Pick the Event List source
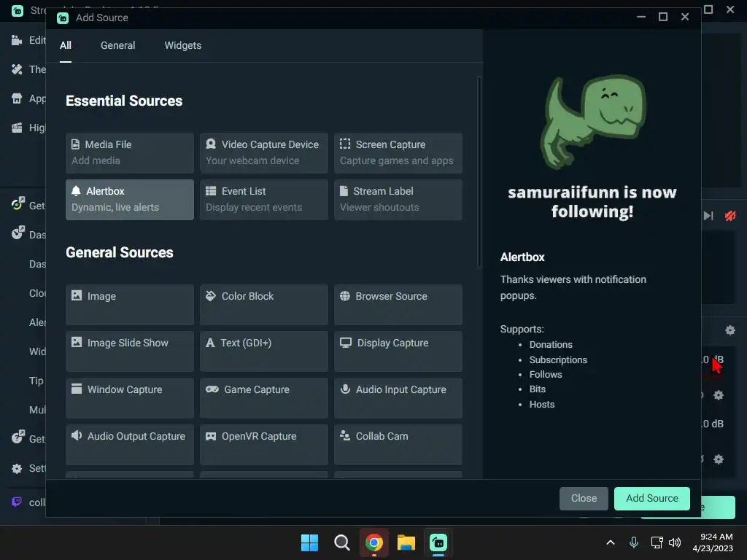Screen dimensions: 747x560 [x=264, y=200]
